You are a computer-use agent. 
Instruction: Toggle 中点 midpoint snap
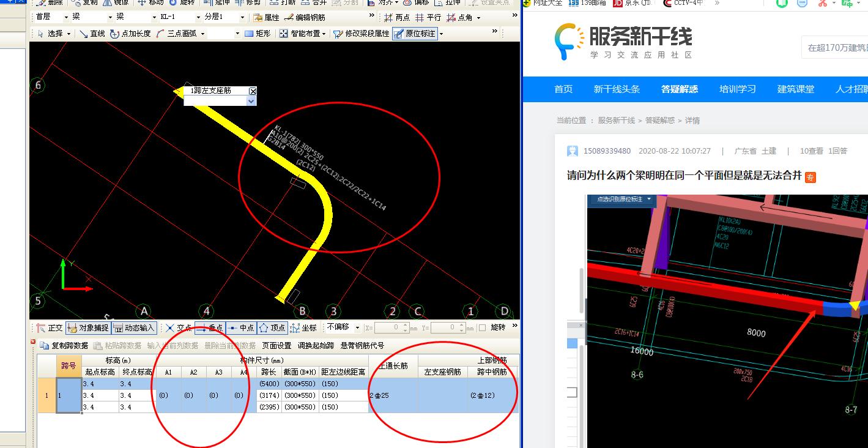click(x=241, y=328)
